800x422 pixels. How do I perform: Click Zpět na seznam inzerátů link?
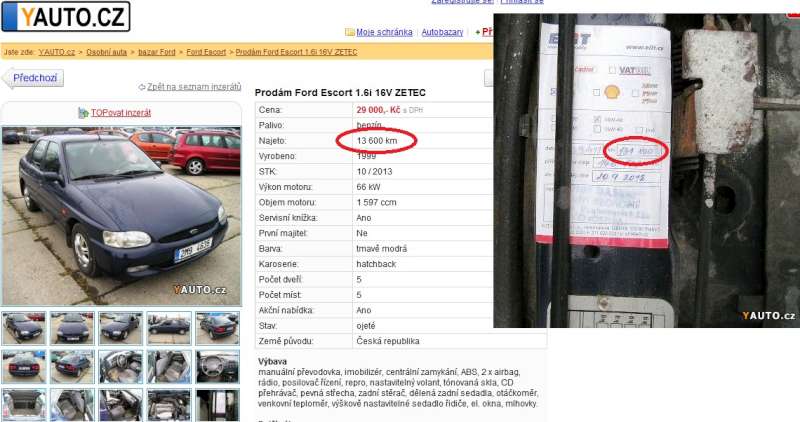tap(194, 87)
